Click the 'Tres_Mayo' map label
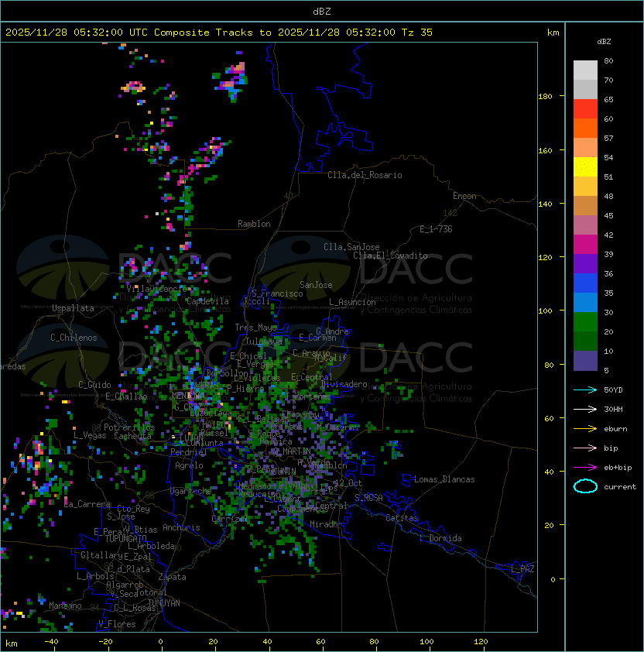Screen dimensions: 644x652 (255, 328)
